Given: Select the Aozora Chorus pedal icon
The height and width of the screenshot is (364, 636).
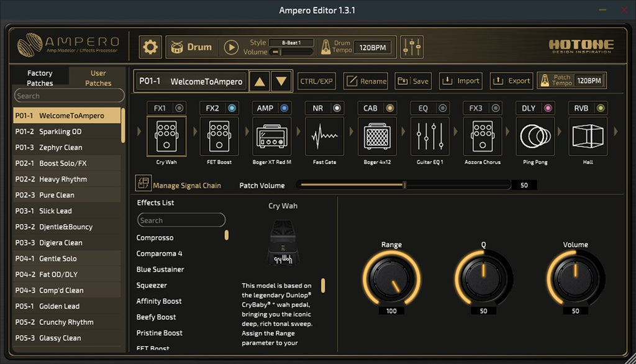Looking at the screenshot, I should tap(483, 137).
